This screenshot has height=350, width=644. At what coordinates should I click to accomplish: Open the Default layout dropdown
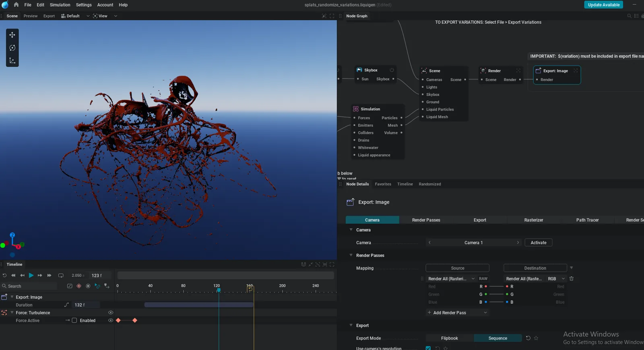click(x=75, y=16)
